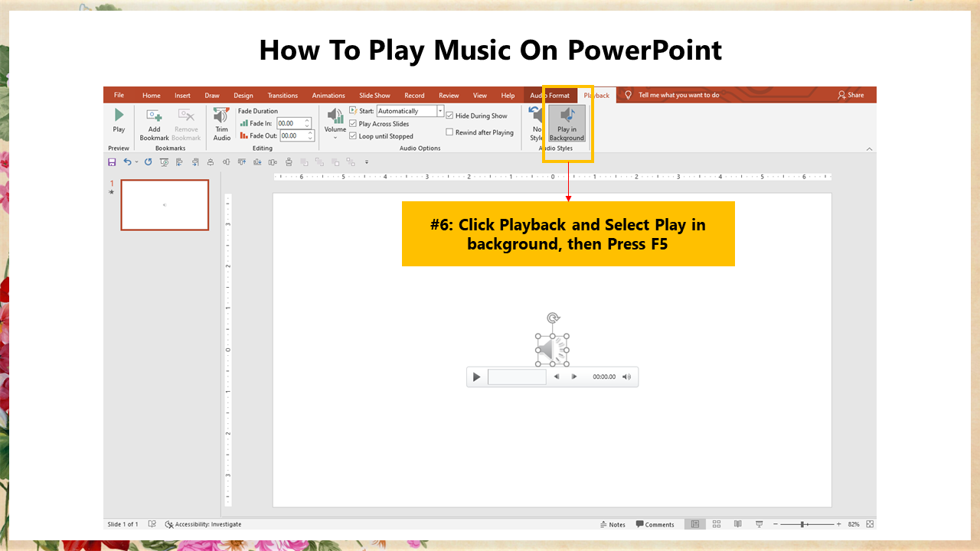
Task: Click Fit slide to current window icon
Action: tap(869, 524)
